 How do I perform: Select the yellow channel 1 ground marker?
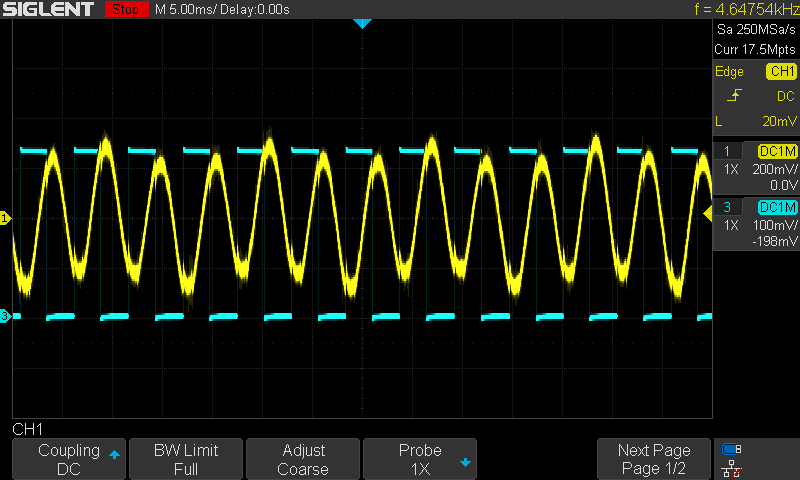tap(5, 218)
